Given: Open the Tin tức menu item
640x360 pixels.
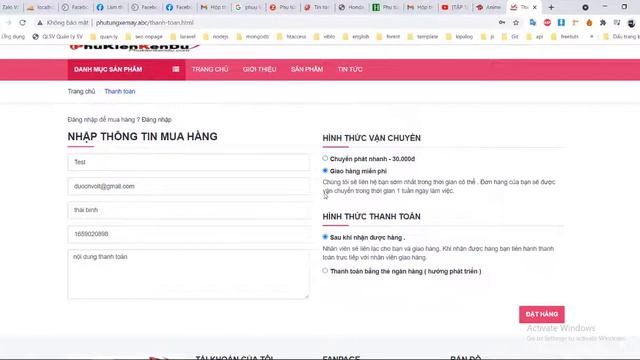Looking at the screenshot, I should pos(350,69).
